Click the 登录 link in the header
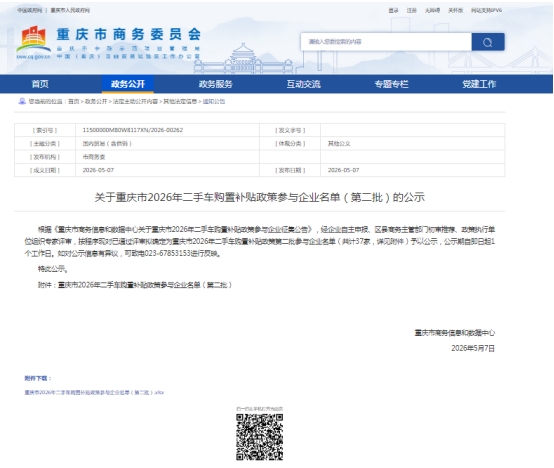The width and height of the screenshot is (554, 468). [393, 11]
